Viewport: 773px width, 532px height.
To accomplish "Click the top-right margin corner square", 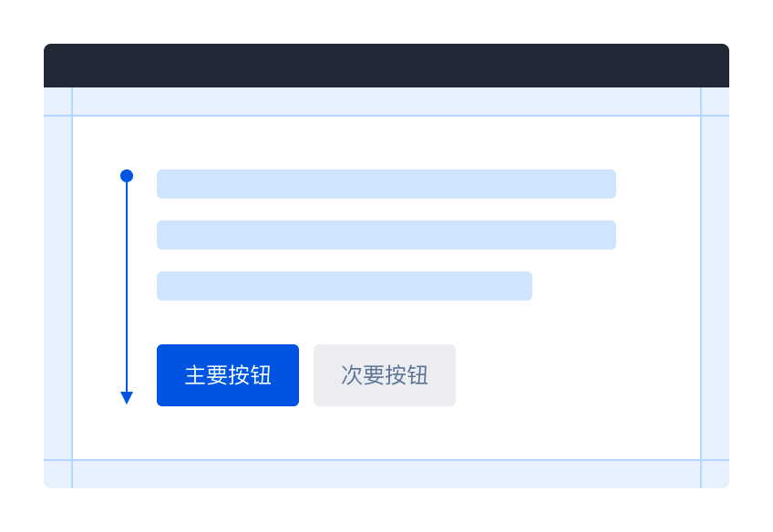I will point(716,101).
